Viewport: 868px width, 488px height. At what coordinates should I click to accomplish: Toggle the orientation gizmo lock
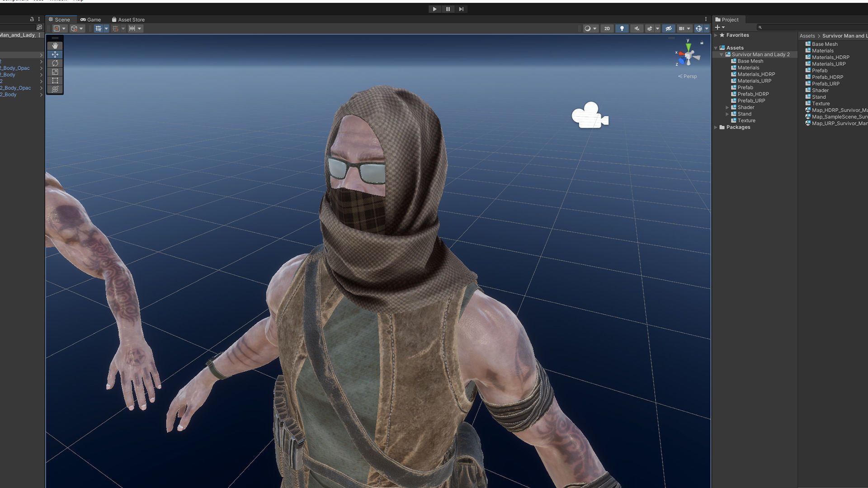tap(702, 43)
